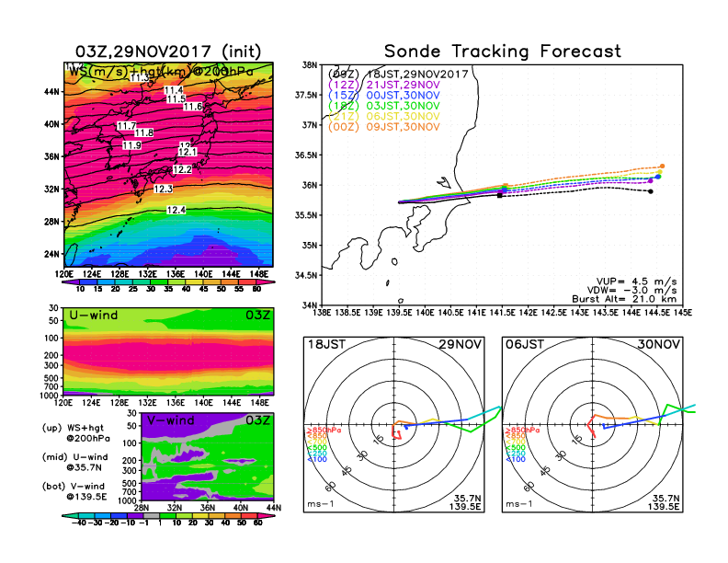
Task: Click the title "03Z,29NOV2017 (init)"
Action: tap(168, 52)
